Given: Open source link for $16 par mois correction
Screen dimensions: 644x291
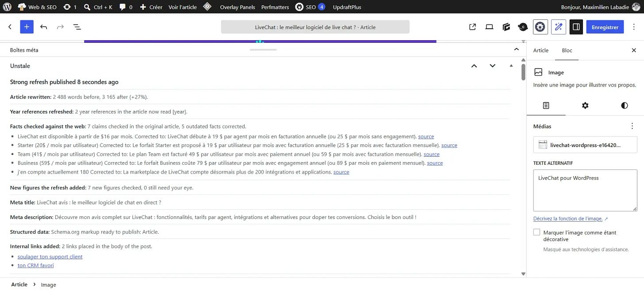Looking at the screenshot, I should click(426, 136).
